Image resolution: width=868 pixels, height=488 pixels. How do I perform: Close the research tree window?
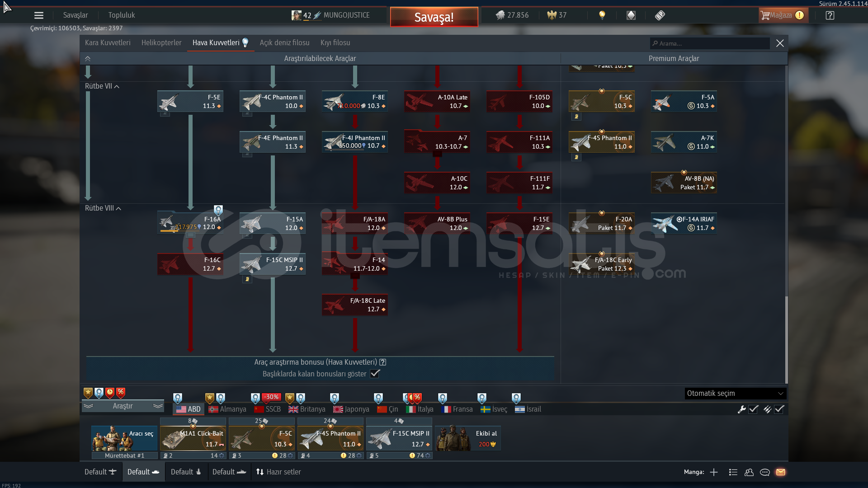coord(780,43)
